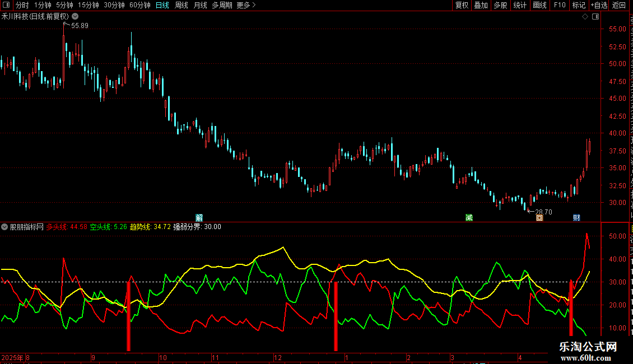The width and height of the screenshot is (633, 364).
Task: Open F10 company info
Action: 560,5
